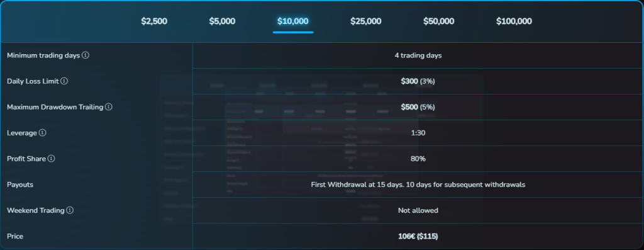The height and width of the screenshot is (250, 644).
Task: Select the active $10,000 tab
Action: 293,21
